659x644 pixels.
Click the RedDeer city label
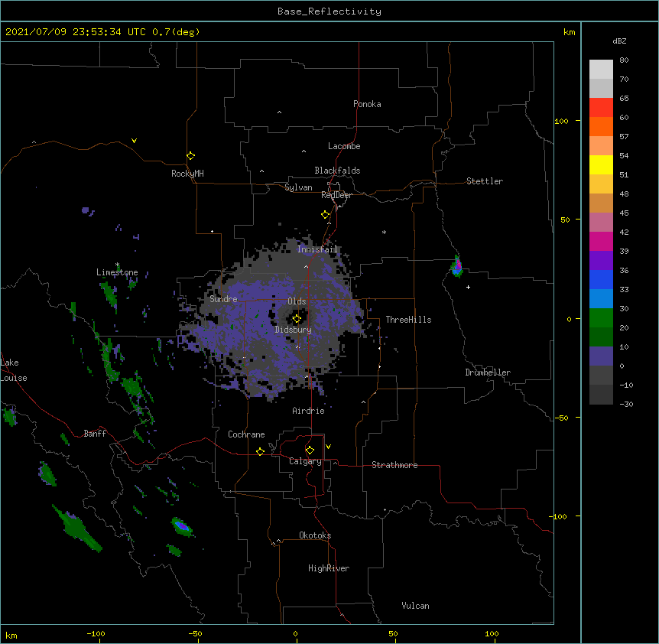pos(336,195)
